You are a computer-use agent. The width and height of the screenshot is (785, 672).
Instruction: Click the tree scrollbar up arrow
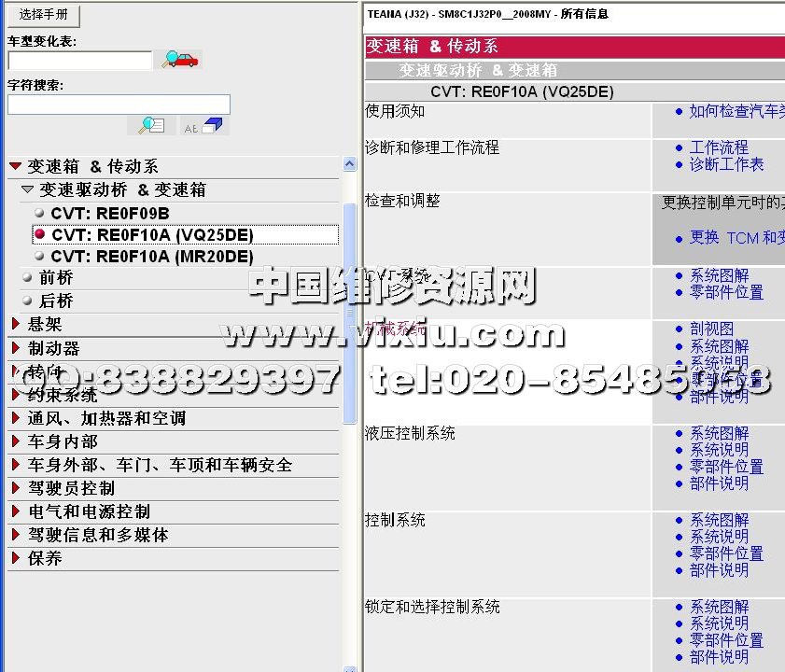pos(350,163)
